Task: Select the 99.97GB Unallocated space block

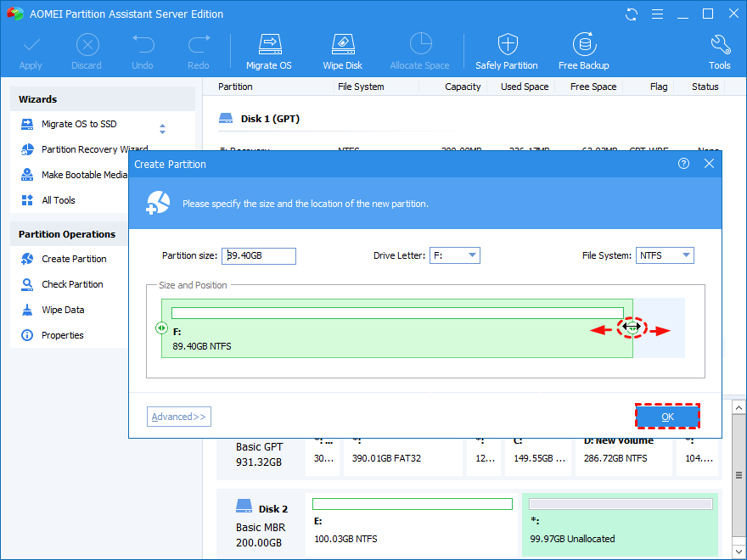Action: pyautogui.click(x=621, y=524)
